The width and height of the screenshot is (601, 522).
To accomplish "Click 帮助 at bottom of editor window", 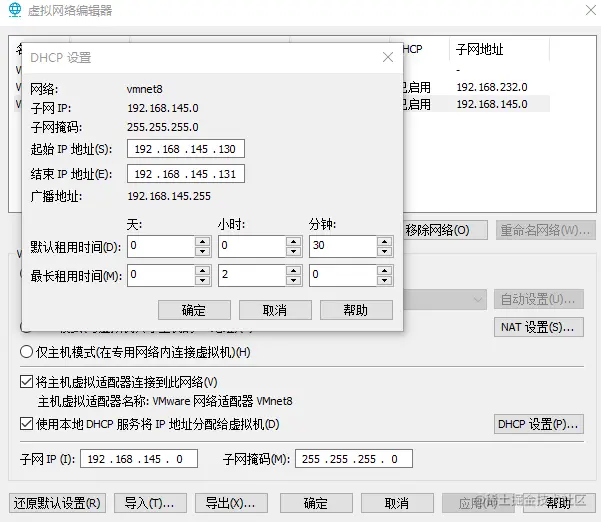I will pos(559,503).
